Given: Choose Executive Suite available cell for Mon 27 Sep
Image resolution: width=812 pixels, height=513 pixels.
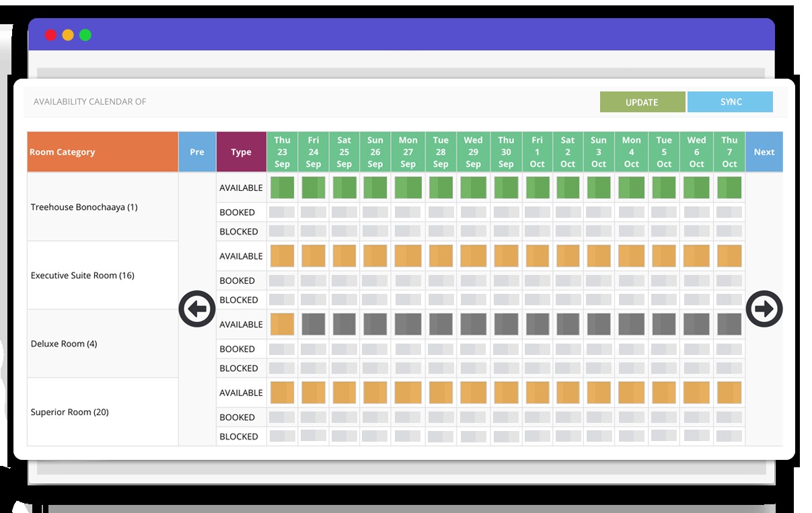Looking at the screenshot, I should [408, 256].
